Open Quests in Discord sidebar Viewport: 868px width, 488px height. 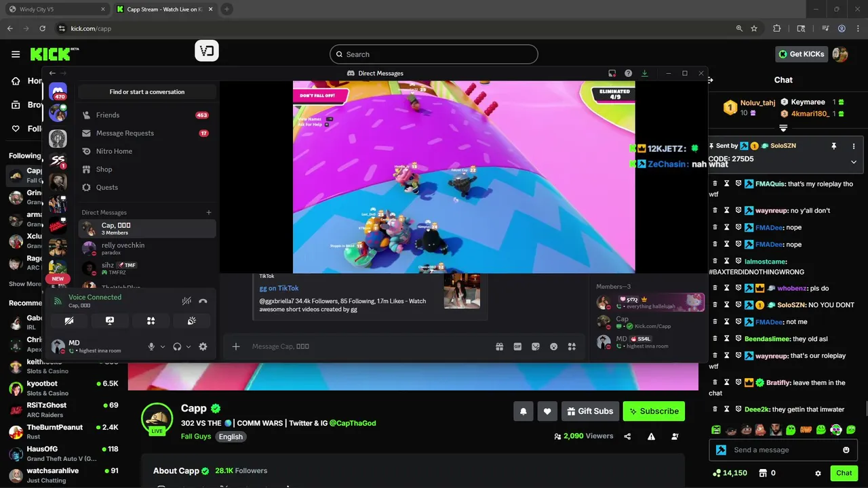click(147, 187)
